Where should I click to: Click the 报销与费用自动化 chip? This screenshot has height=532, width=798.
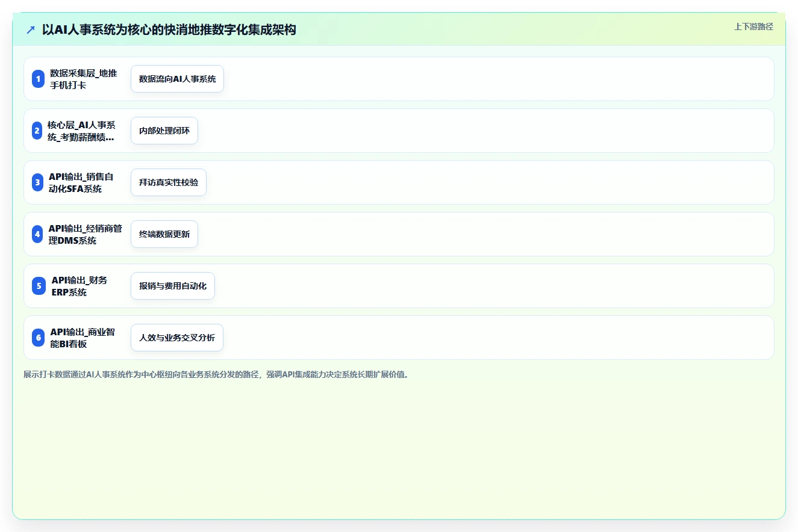pos(173,286)
